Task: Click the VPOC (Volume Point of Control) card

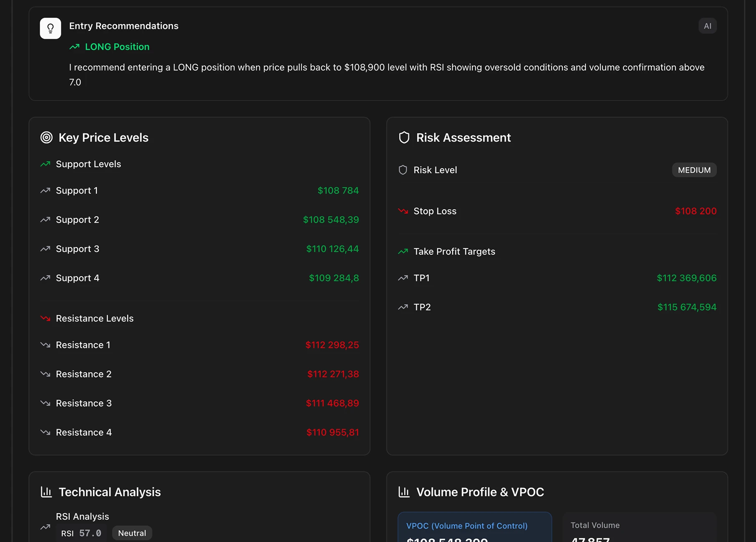Action: (475, 527)
